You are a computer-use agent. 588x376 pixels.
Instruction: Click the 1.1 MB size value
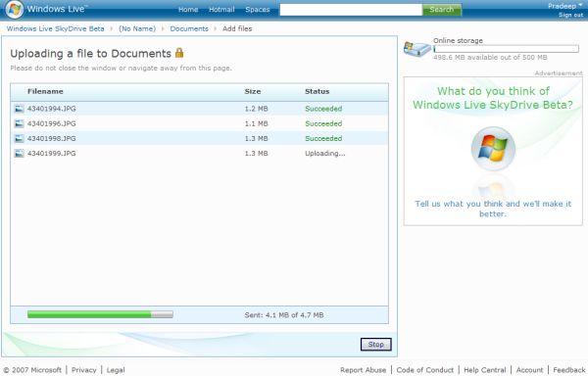click(x=256, y=123)
